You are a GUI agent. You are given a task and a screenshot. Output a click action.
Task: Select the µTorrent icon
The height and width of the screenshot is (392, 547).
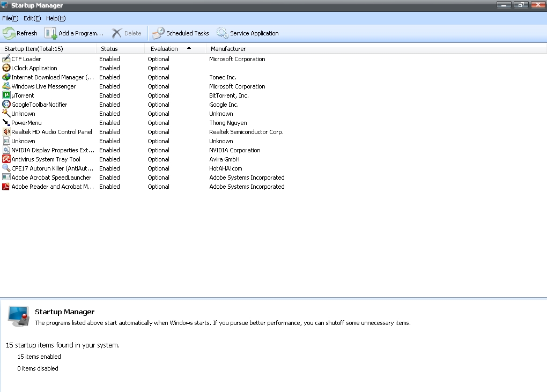point(6,95)
